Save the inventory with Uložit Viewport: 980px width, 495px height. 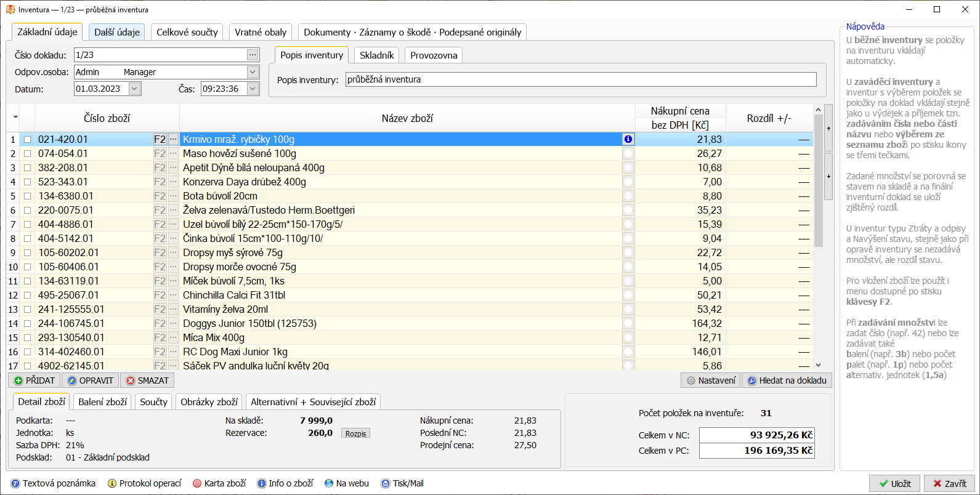[895, 483]
